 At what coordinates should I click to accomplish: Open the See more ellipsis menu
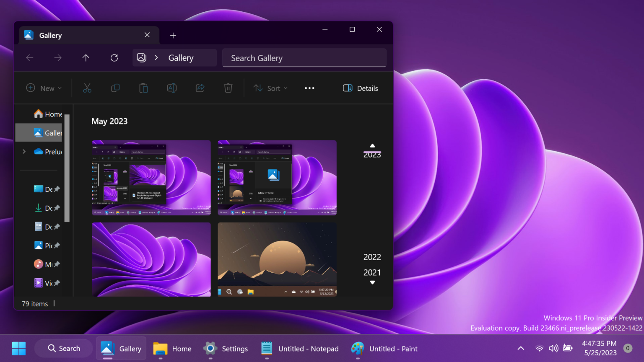309,88
